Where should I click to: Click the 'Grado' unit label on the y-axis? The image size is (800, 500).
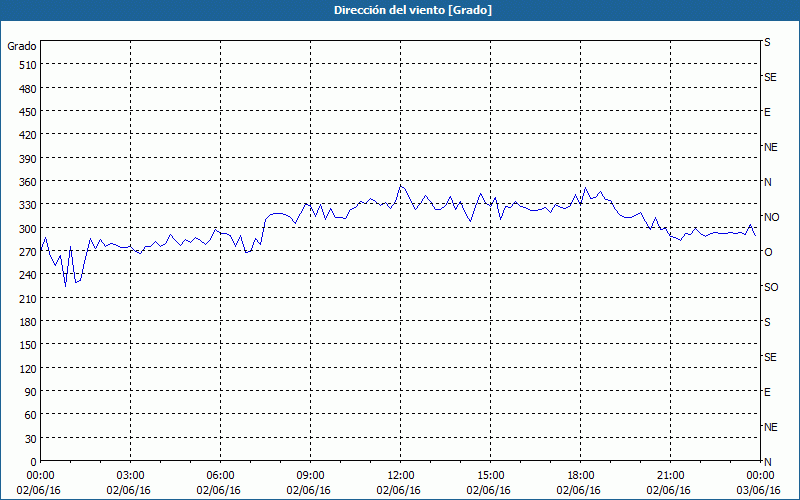(22, 46)
